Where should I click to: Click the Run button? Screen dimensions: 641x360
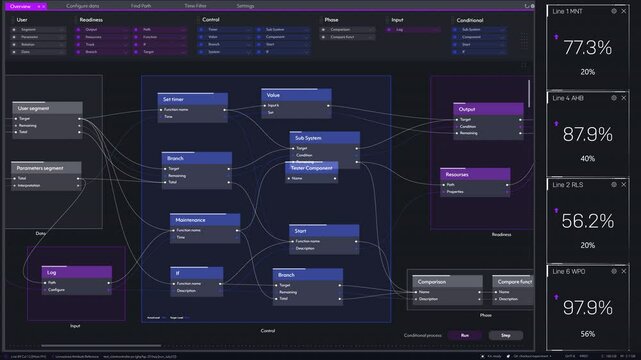(465, 335)
